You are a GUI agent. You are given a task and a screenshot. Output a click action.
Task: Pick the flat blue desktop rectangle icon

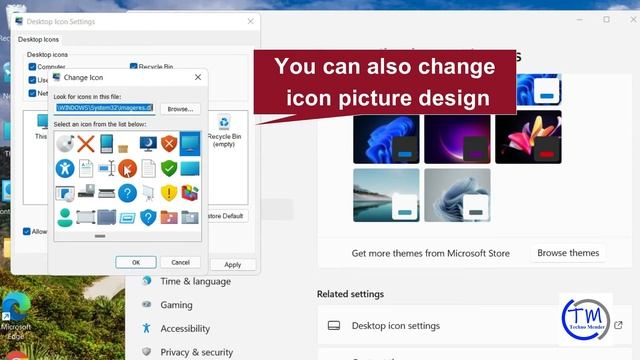pyautogui.click(x=190, y=169)
